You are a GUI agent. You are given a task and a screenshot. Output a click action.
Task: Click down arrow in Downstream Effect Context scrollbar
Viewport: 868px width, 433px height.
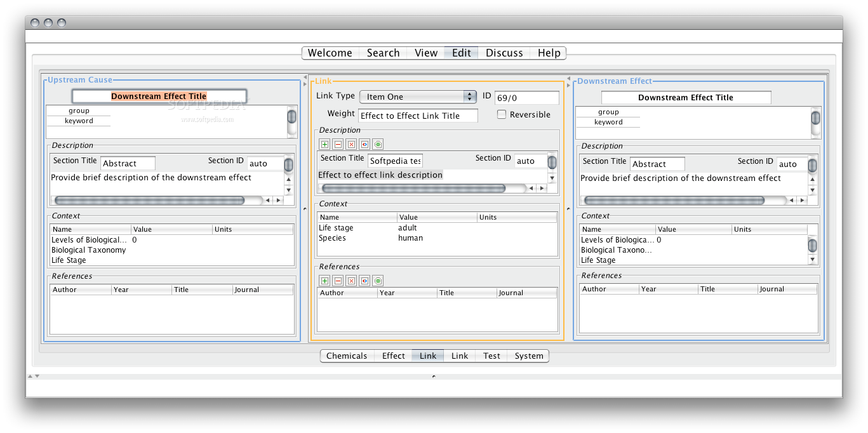(x=812, y=260)
